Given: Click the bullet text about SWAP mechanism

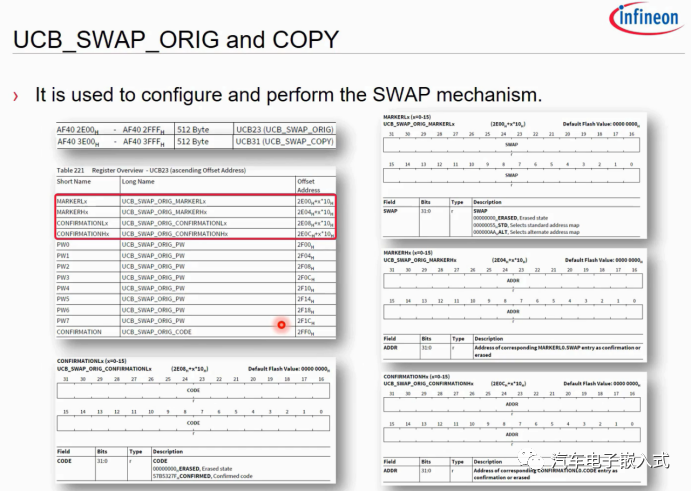Looking at the screenshot, I should (288, 94).
